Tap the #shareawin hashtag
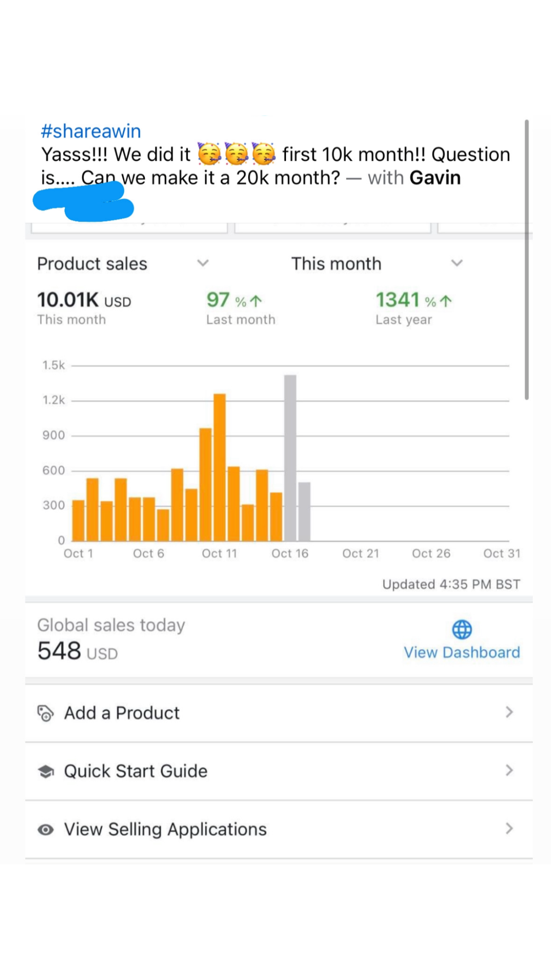Screen dimensions: 551x980 point(91,131)
